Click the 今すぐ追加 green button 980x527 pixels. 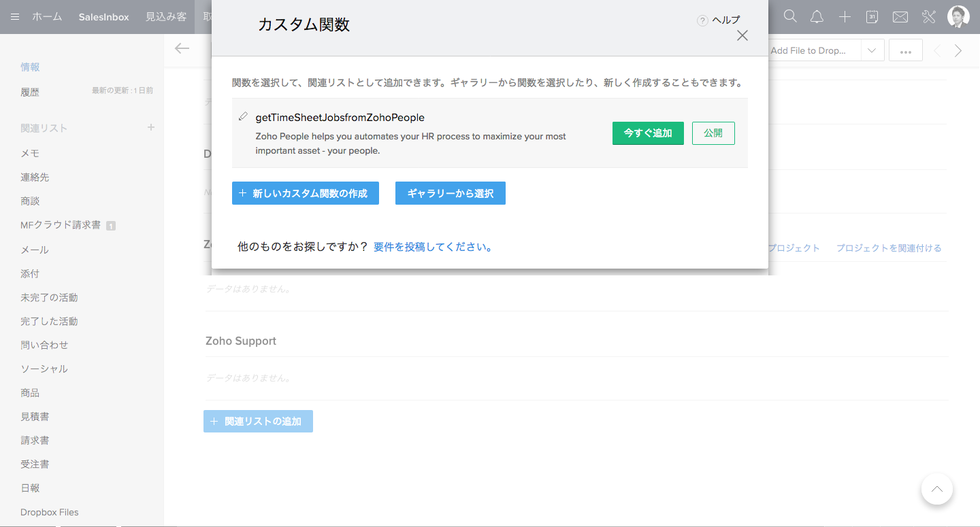click(x=648, y=133)
